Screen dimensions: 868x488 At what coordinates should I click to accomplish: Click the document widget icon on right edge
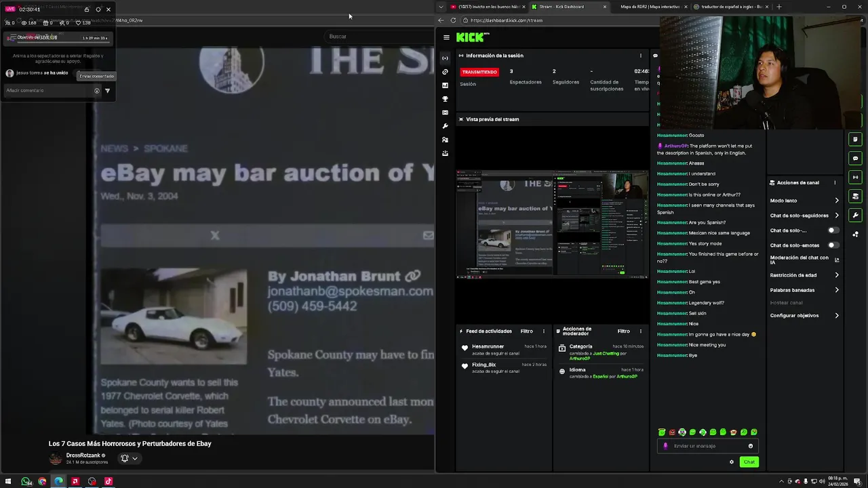pyautogui.click(x=855, y=139)
